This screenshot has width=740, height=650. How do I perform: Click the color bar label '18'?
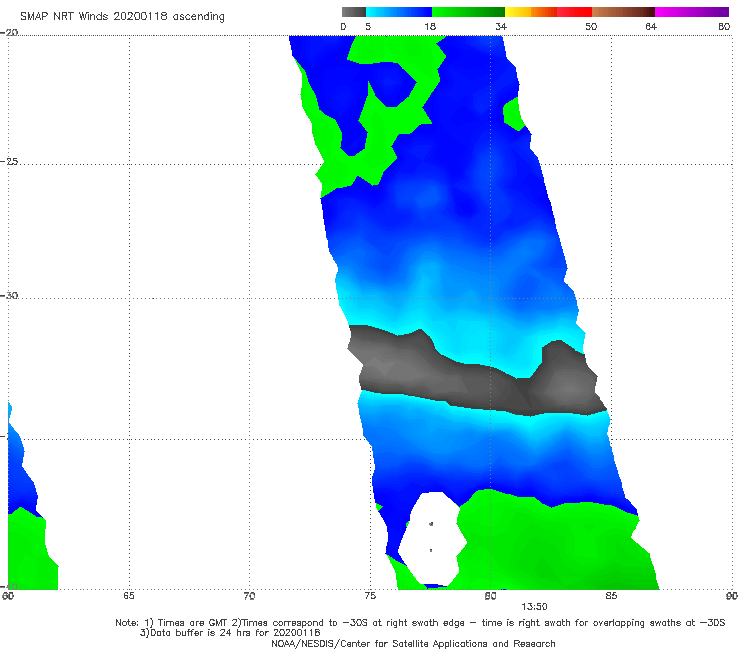pos(430,27)
